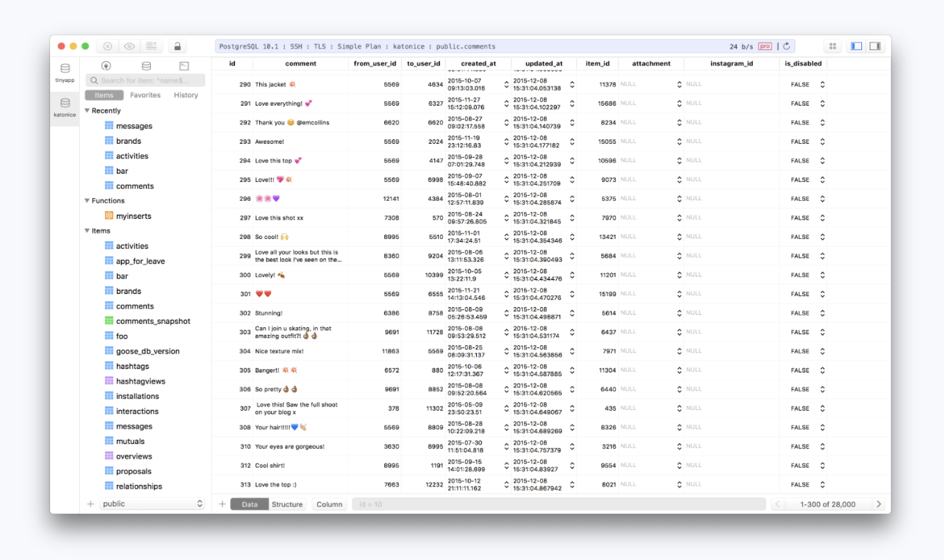This screenshot has height=560, width=944.
Task: Click the refresh icon in the address bar
Action: pos(786,47)
